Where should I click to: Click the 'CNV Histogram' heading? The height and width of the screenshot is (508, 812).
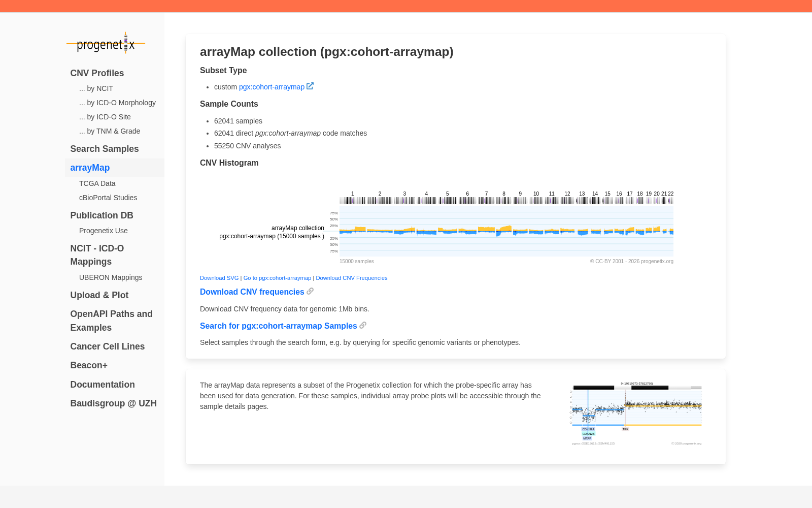click(229, 163)
